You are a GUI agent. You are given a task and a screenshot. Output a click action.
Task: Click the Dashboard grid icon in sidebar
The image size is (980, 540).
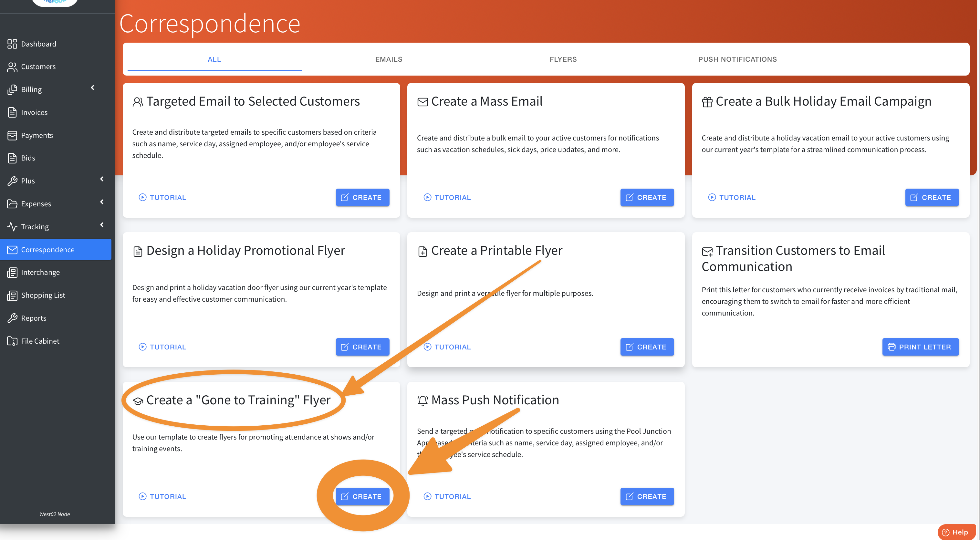point(12,44)
